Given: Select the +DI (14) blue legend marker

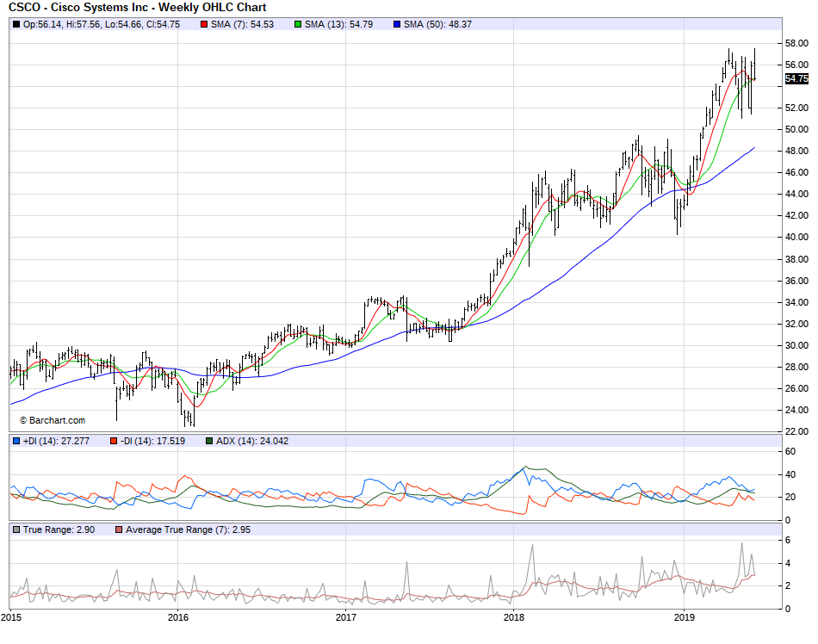Looking at the screenshot, I should 16,441.
